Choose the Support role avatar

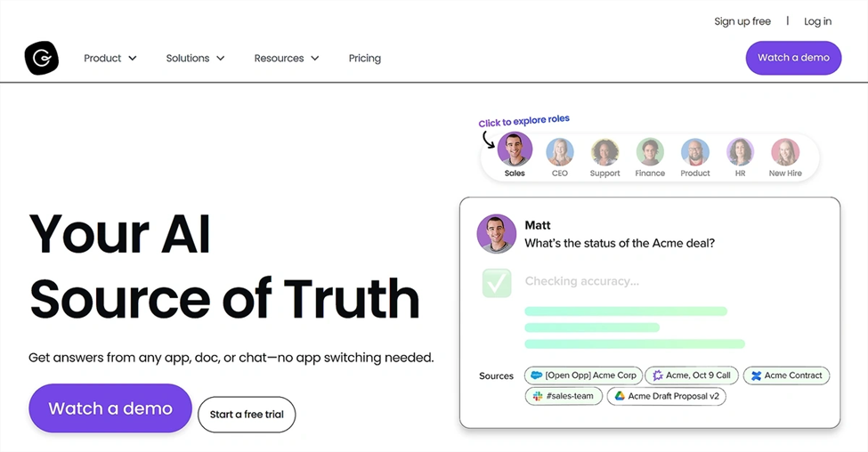pos(604,152)
